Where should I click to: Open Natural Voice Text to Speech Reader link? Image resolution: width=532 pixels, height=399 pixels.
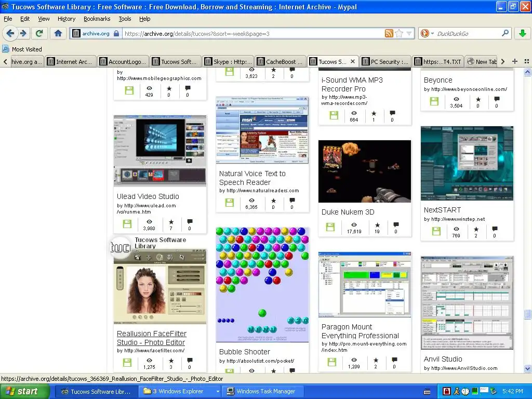point(252,178)
